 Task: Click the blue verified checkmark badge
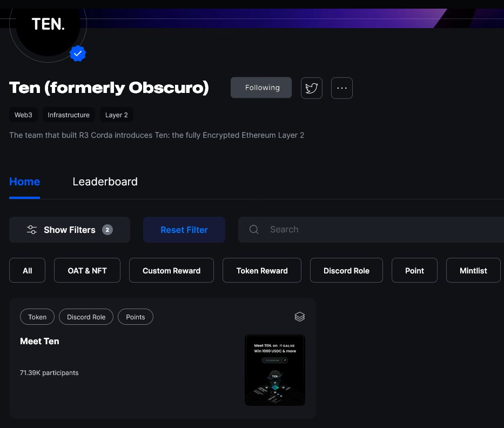78,54
